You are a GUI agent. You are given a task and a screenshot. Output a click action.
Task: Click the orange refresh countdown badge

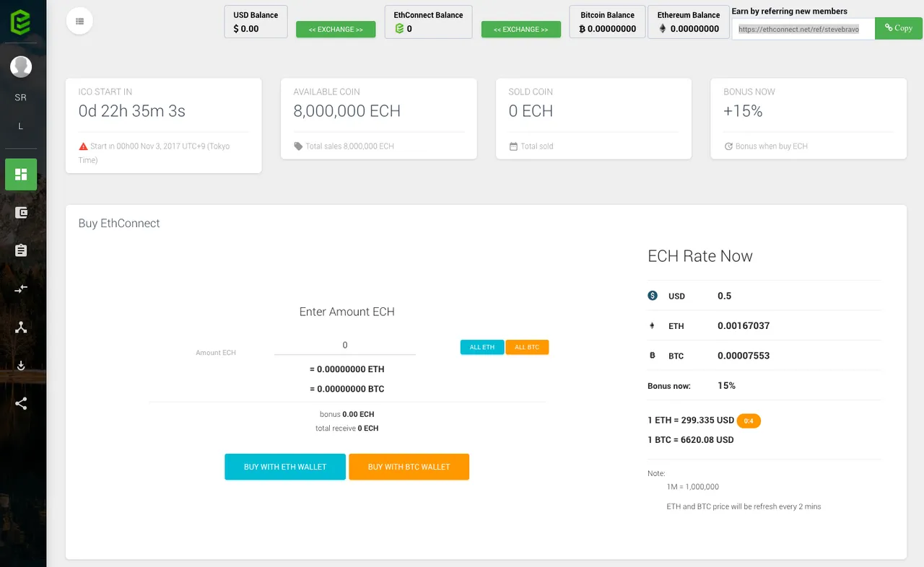(x=749, y=421)
